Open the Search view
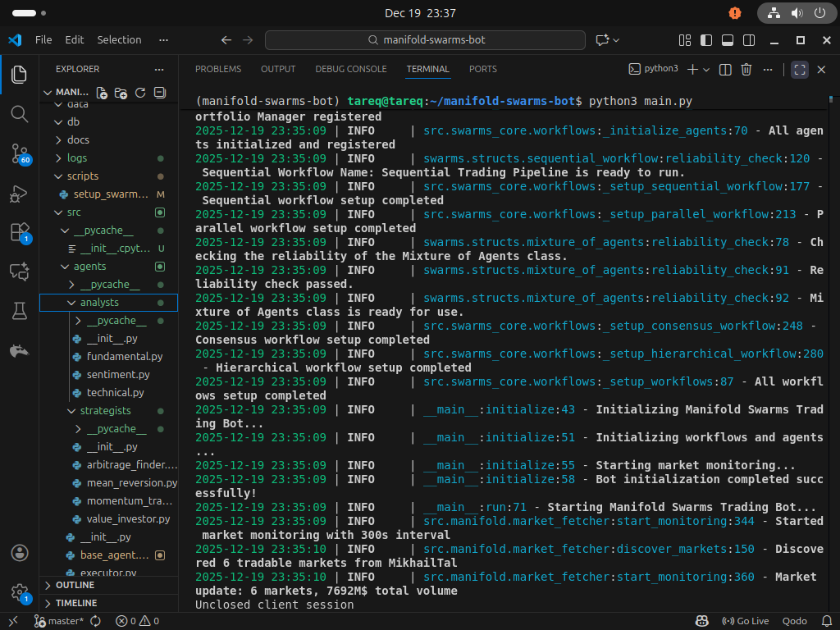840x630 pixels. [20, 113]
